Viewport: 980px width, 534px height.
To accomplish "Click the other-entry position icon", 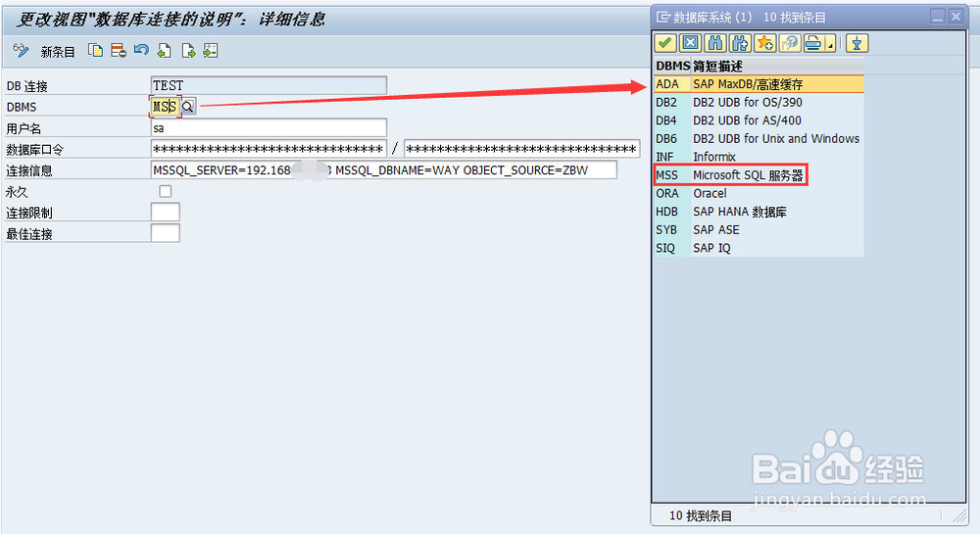I will tap(211, 51).
